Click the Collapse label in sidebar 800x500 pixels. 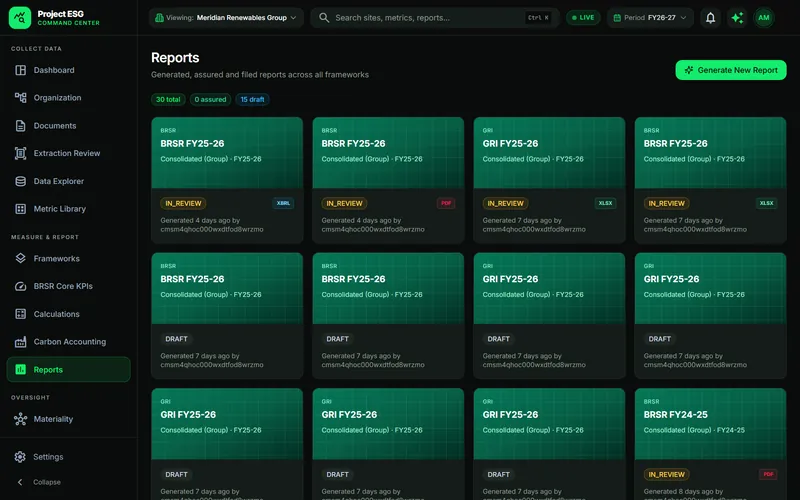coord(47,482)
